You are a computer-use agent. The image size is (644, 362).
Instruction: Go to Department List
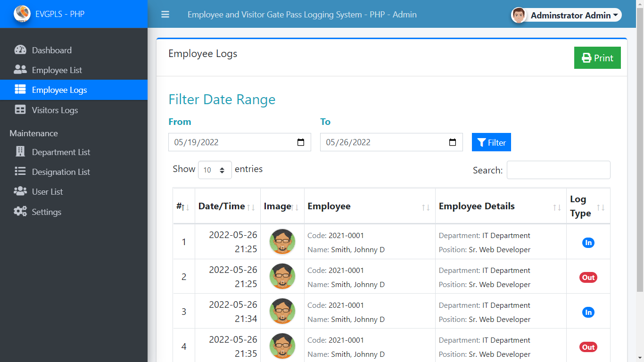(x=74, y=152)
